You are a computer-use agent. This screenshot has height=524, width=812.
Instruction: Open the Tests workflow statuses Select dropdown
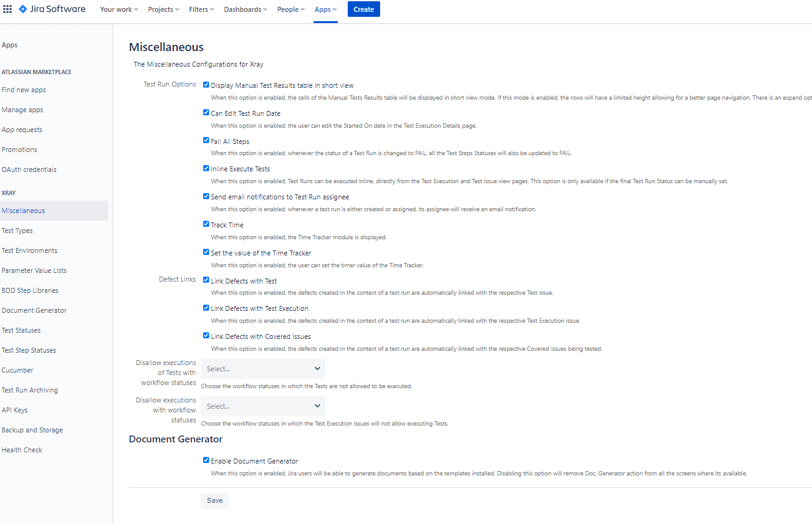(x=262, y=368)
